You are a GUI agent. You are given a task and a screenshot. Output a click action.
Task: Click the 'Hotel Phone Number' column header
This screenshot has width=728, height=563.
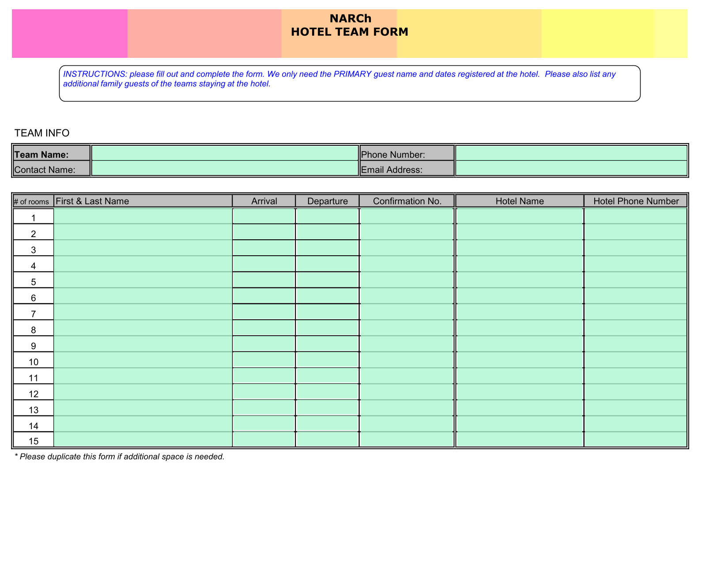636,201
